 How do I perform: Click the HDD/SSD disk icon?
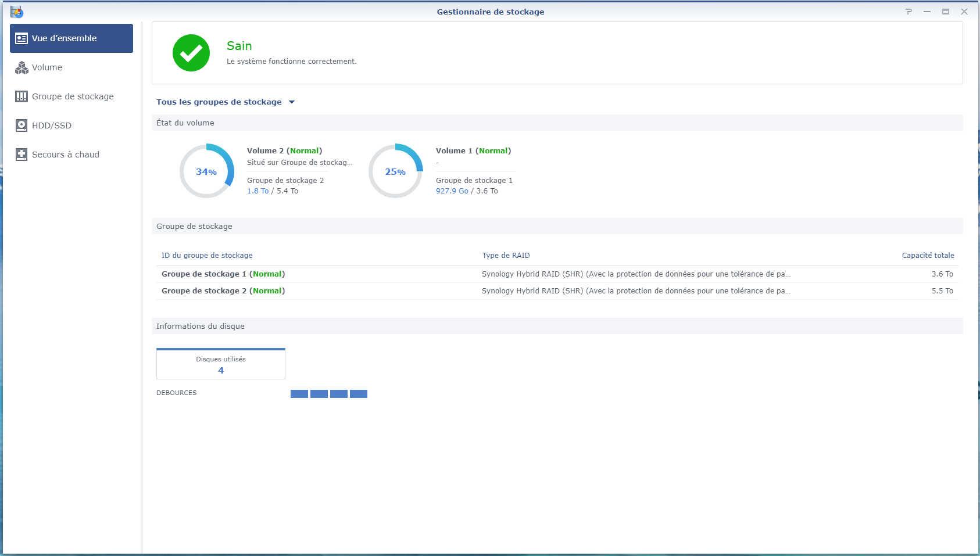(x=22, y=125)
